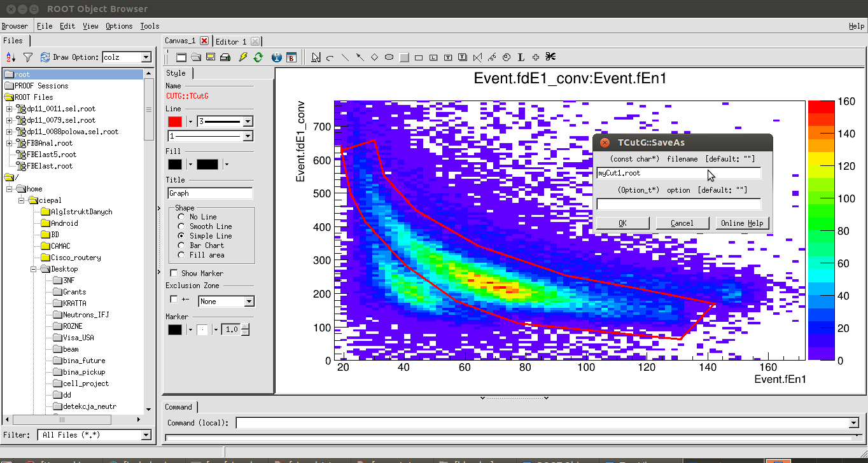Click the funnel filter icon

tap(28, 57)
